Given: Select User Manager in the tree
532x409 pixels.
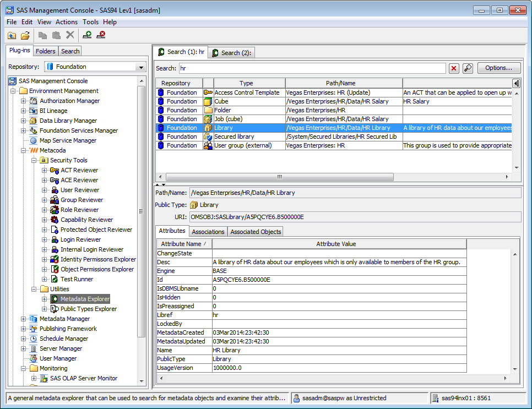Looking at the screenshot, I should pos(58,358).
